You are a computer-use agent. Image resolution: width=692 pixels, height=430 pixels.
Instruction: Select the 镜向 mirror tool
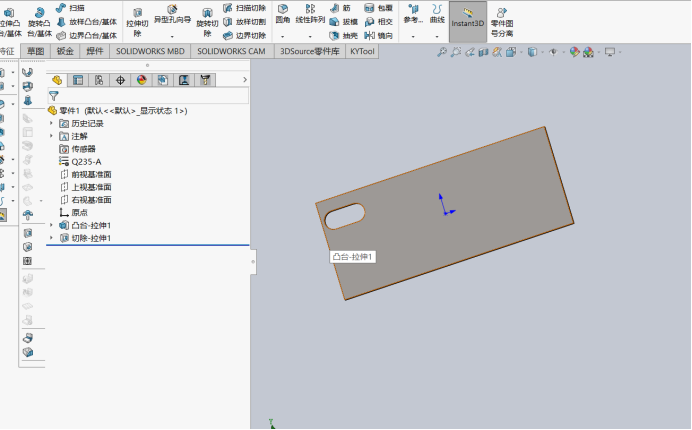[x=379, y=35]
